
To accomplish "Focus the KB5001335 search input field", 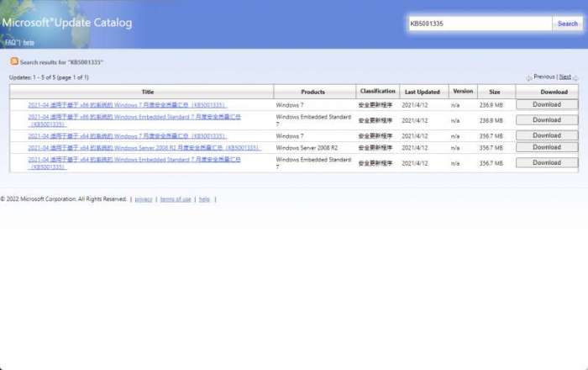I will click(480, 24).
